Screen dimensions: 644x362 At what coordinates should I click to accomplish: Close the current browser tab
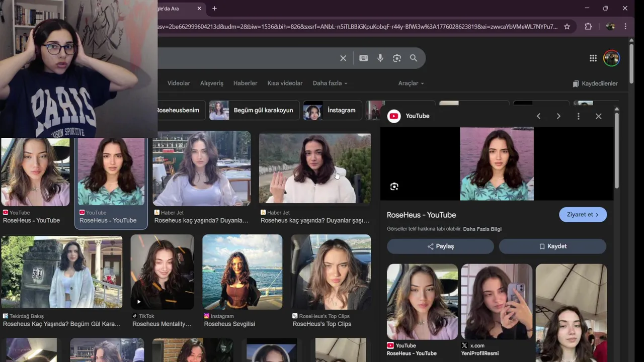coord(199,9)
